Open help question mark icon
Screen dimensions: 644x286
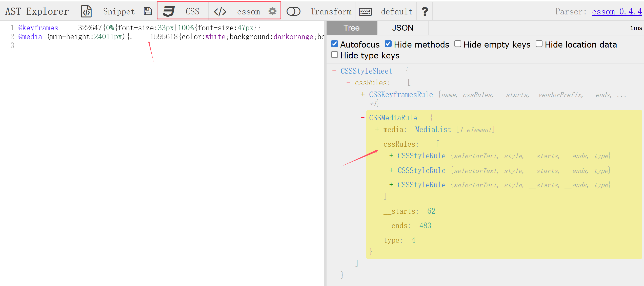[425, 11]
